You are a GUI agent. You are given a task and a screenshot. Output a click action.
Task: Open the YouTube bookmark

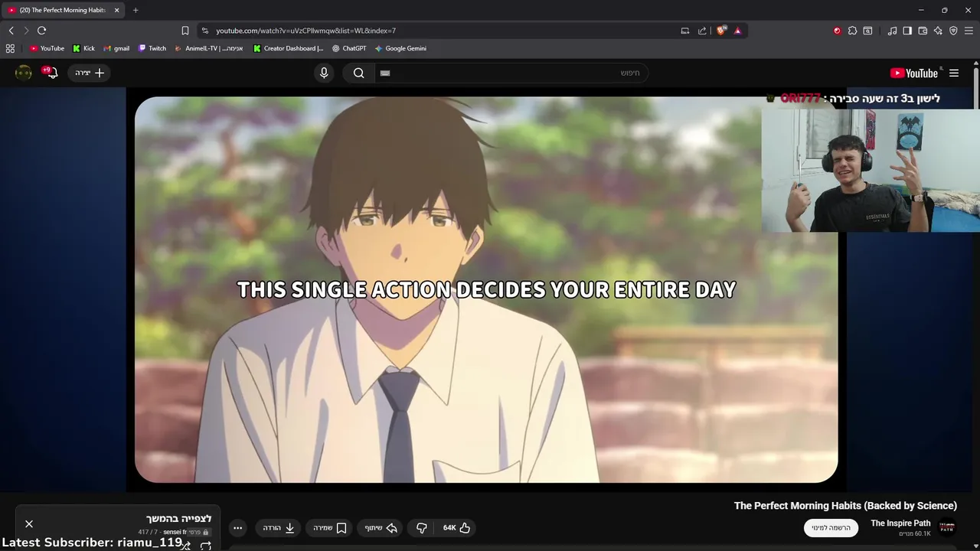(x=47, y=48)
